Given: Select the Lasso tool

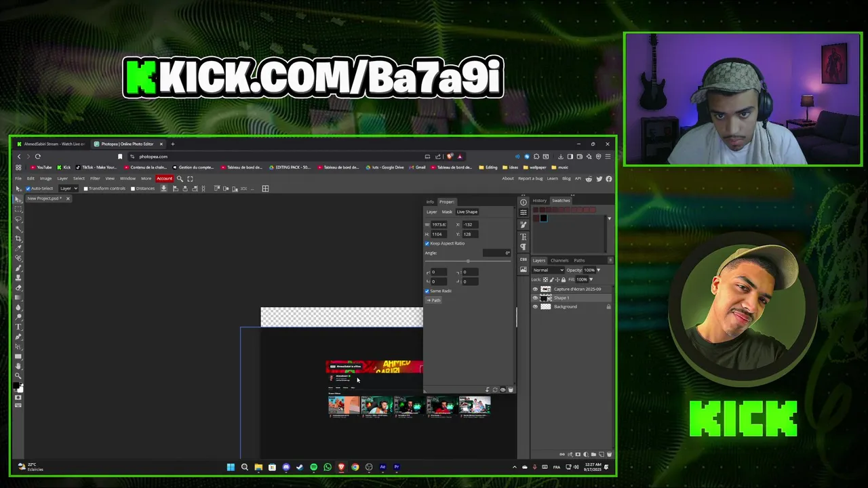Looking at the screenshot, I should (x=18, y=220).
